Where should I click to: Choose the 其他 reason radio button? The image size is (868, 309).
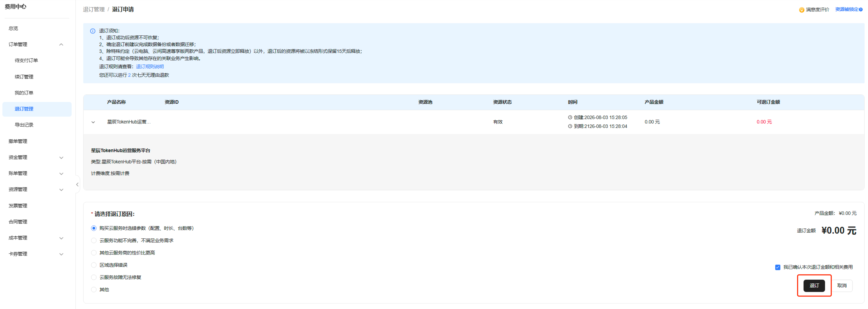[94, 290]
